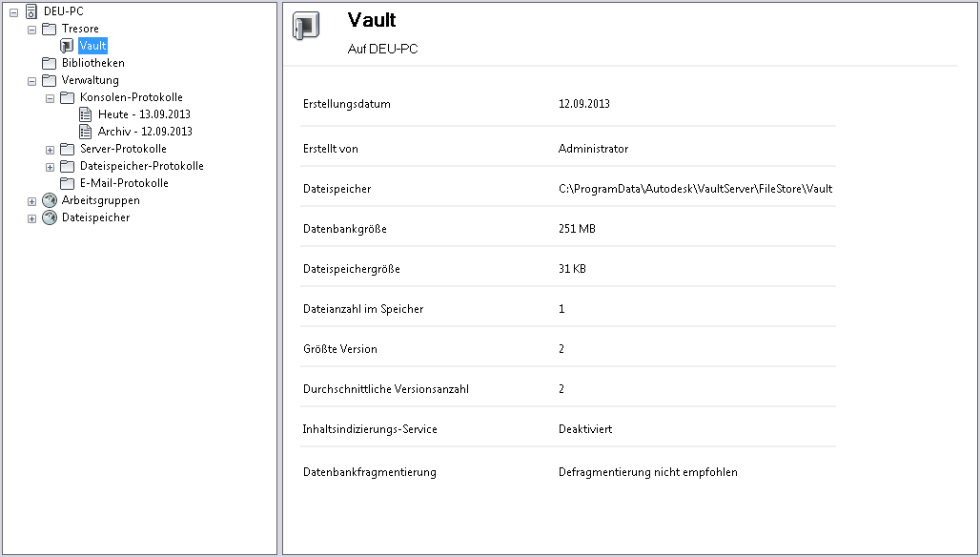Click the Archiv log document icon
Viewport: 980px width, 557px height.
(x=85, y=132)
